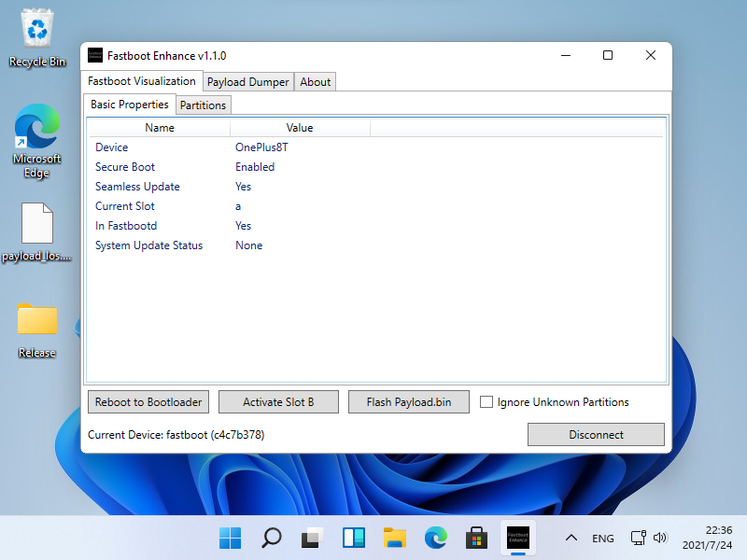Click Current Device fastboot status text
This screenshot has height=560, width=747.
pyautogui.click(x=176, y=435)
